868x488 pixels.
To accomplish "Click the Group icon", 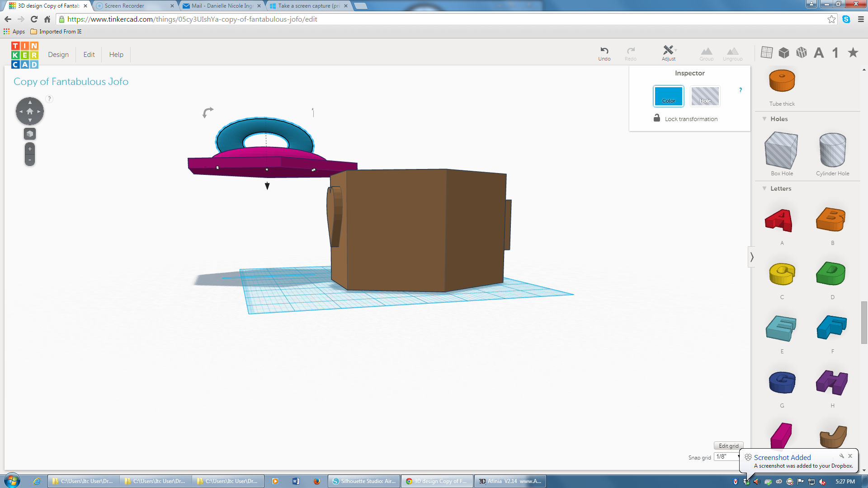I will [x=706, y=54].
